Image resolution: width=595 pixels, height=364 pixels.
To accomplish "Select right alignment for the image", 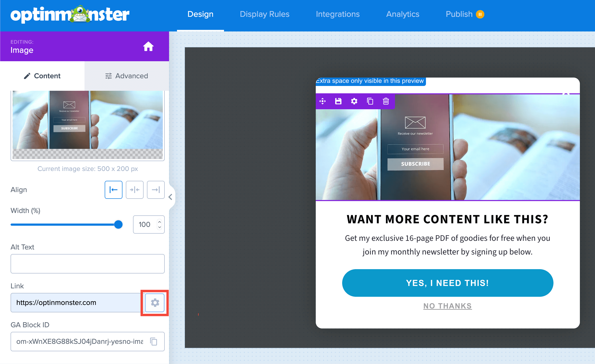I will coord(156,190).
